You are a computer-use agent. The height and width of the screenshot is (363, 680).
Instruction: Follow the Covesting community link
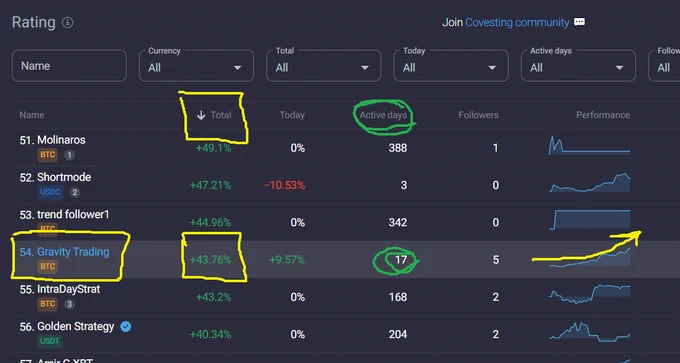517,23
